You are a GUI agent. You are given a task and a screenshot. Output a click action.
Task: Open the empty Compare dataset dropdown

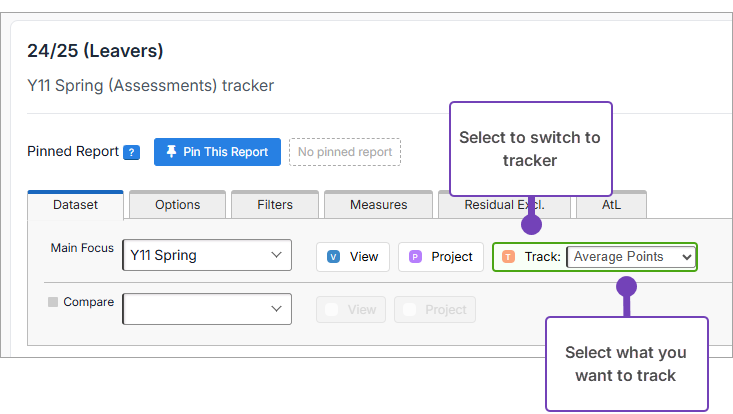[x=207, y=309]
